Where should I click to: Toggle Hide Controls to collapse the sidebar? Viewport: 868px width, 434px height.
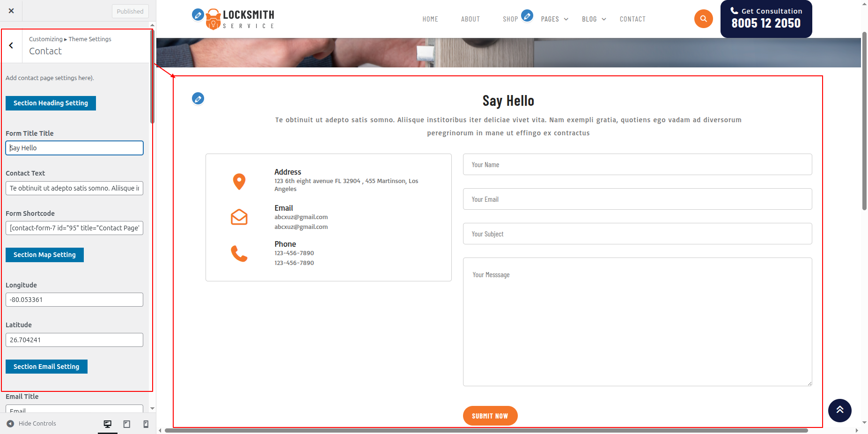click(x=31, y=424)
